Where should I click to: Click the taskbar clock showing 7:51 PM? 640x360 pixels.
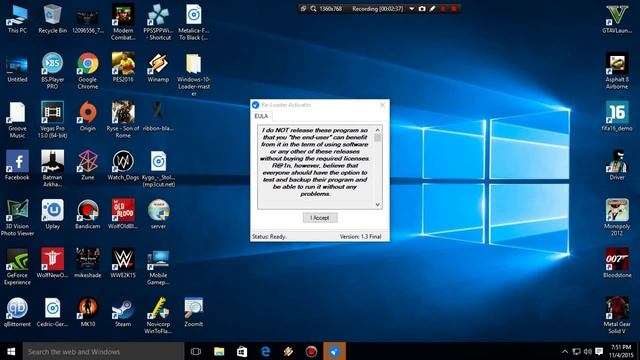(621, 351)
